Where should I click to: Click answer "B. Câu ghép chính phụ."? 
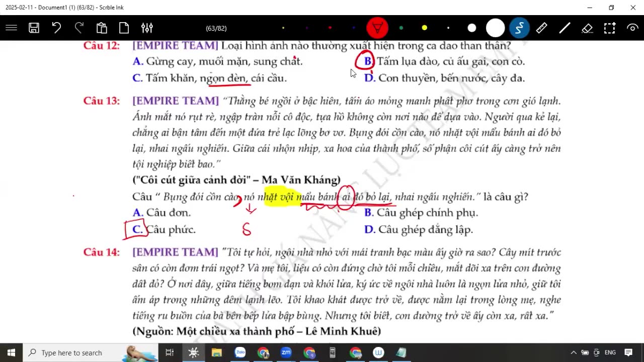[421, 213]
